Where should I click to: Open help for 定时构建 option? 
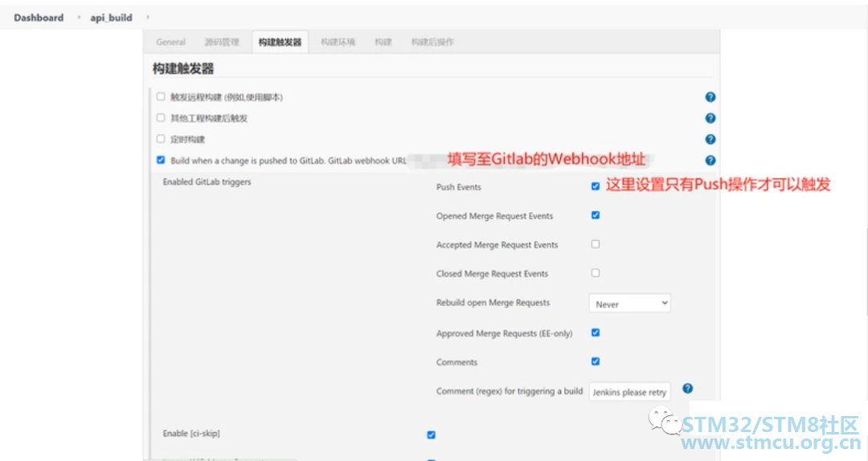point(710,140)
